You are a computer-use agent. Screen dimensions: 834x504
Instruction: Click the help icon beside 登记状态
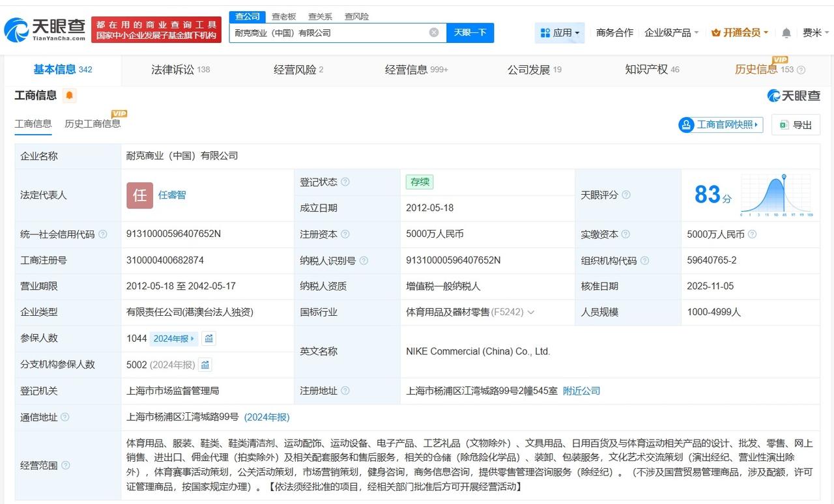coord(345,182)
